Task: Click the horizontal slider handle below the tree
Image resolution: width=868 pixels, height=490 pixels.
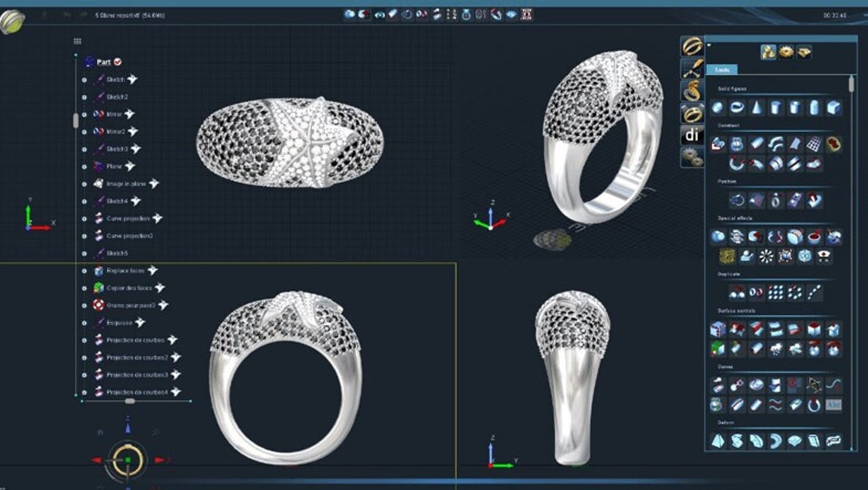Action: point(130,401)
